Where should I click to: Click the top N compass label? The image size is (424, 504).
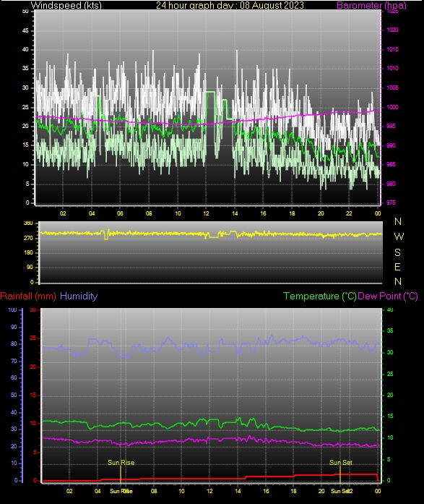click(x=398, y=221)
